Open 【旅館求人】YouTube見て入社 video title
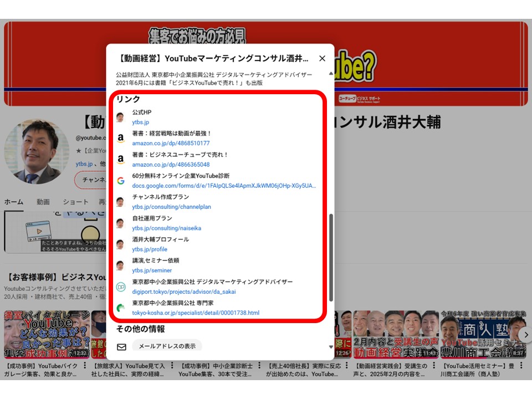Screen dimensions: 532x399 pyautogui.click(x=129, y=370)
